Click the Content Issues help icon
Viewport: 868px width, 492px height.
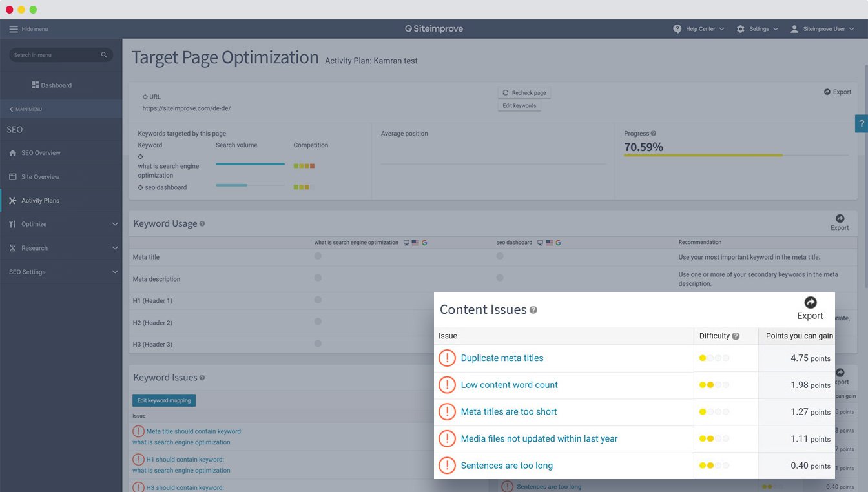(x=533, y=310)
